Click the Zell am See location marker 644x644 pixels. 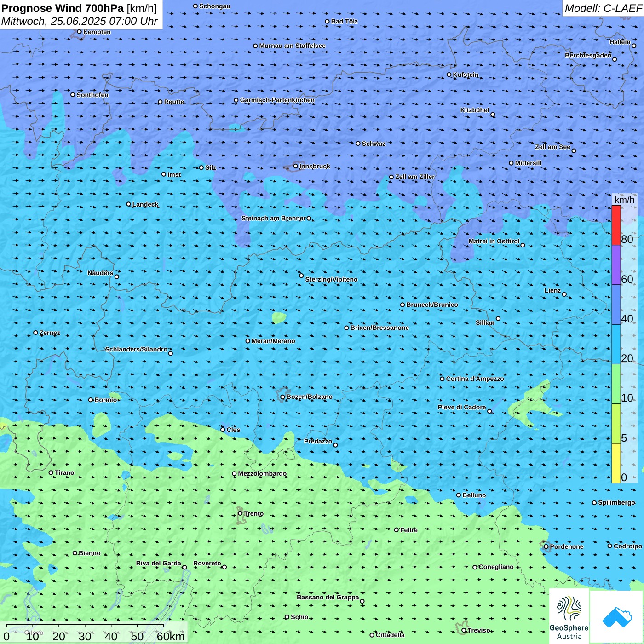point(574,151)
